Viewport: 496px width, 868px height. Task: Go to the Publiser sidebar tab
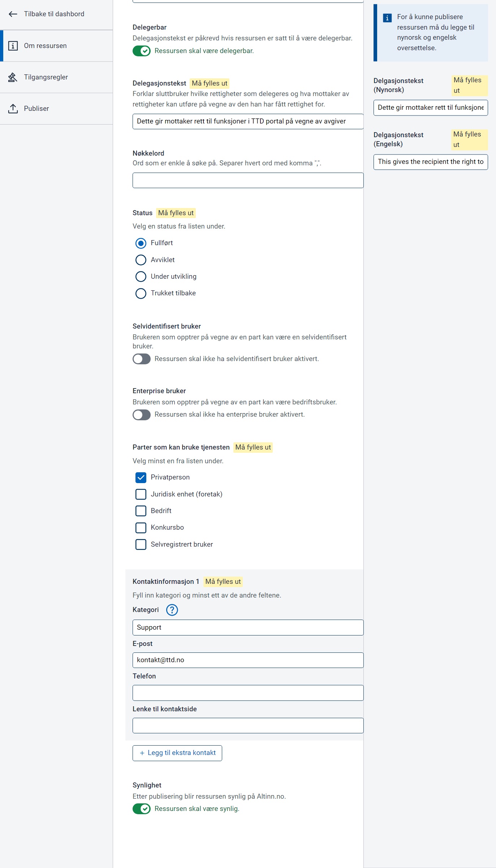pos(36,109)
